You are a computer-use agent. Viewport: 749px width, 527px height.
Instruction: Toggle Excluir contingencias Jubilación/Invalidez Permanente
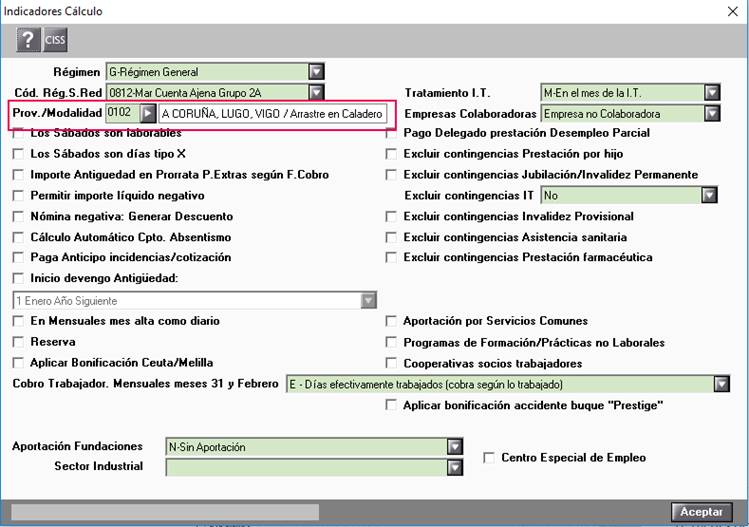coord(391,175)
